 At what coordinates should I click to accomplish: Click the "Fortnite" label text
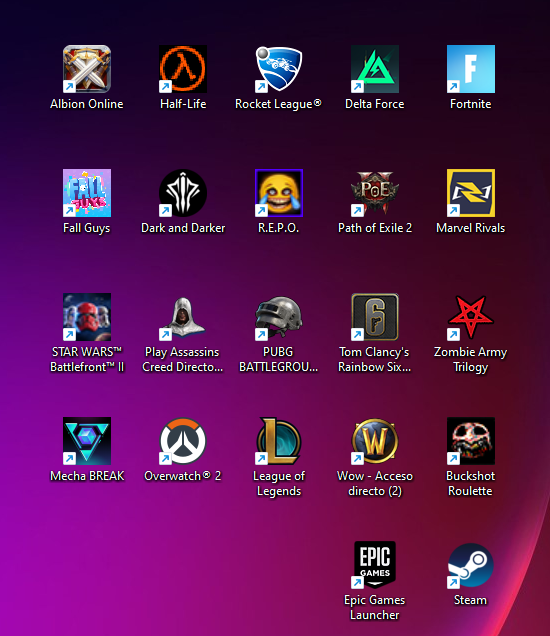(471, 104)
